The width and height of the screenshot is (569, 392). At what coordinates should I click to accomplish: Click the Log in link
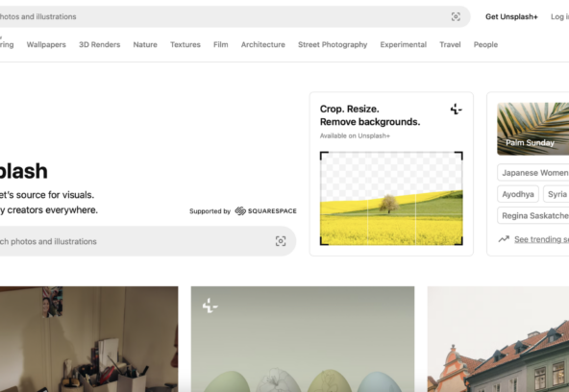560,16
